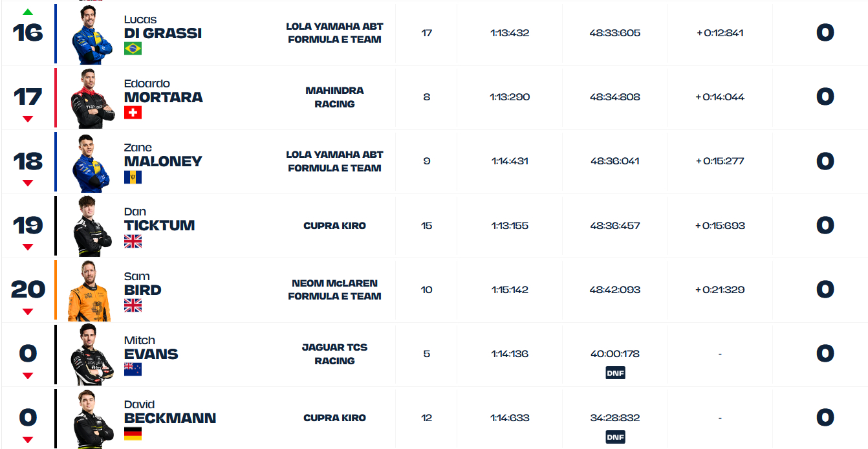This screenshot has width=868, height=449.
Task: Click the orange team color bar beside Sam Bird
Action: [56, 290]
